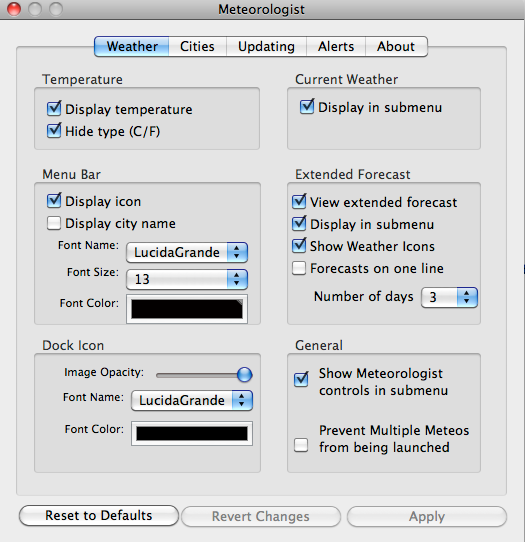Open the Cities tab
Viewport: 525px width, 542px height.
[197, 46]
